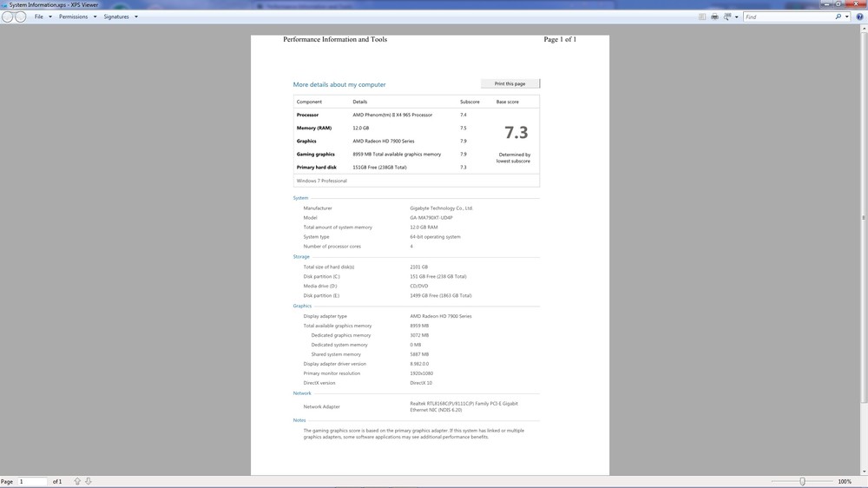Click the printer icon to print
The width and height of the screenshot is (868, 488).
pyautogui.click(x=714, y=16)
